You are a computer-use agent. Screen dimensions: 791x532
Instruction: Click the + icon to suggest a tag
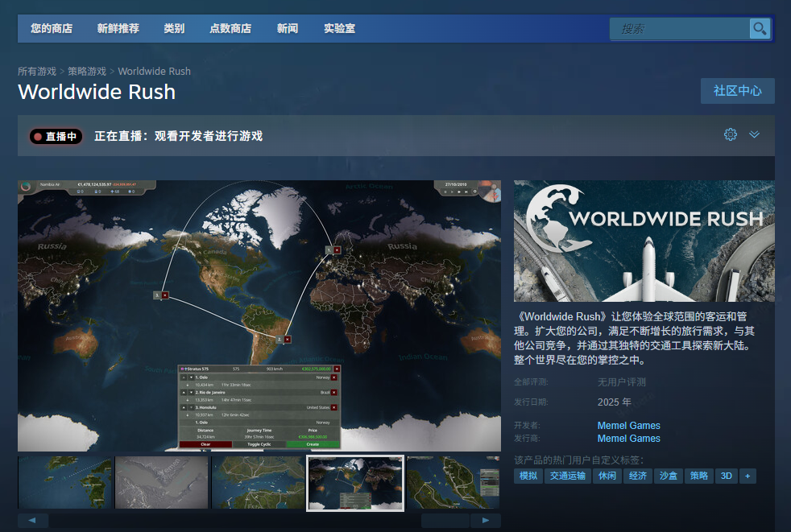pyautogui.click(x=748, y=476)
